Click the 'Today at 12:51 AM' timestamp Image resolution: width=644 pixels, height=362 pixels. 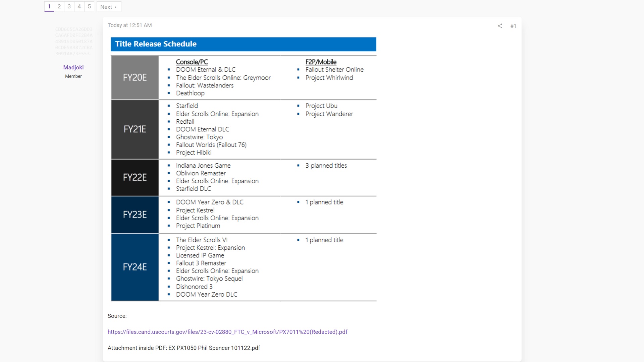pos(130,25)
